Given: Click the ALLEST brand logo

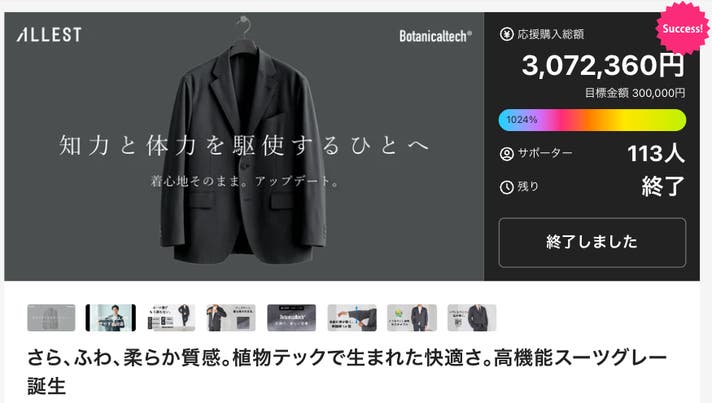Looking at the screenshot, I should [49, 34].
